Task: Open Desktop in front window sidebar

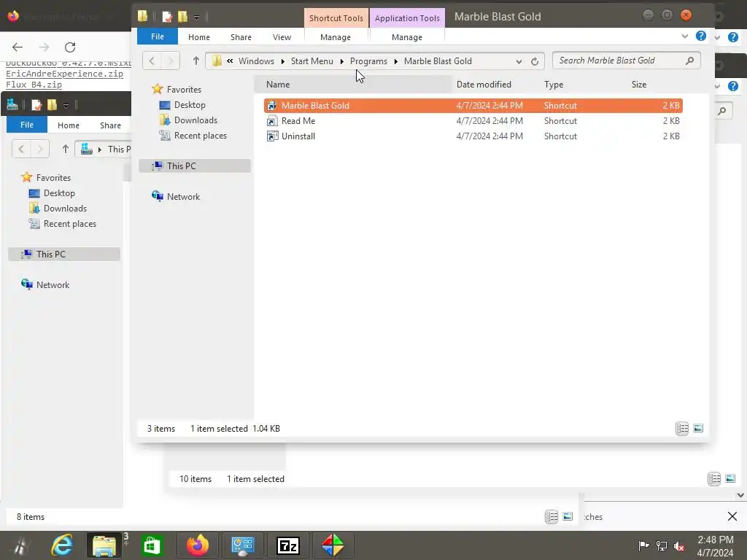Action: tap(190, 105)
